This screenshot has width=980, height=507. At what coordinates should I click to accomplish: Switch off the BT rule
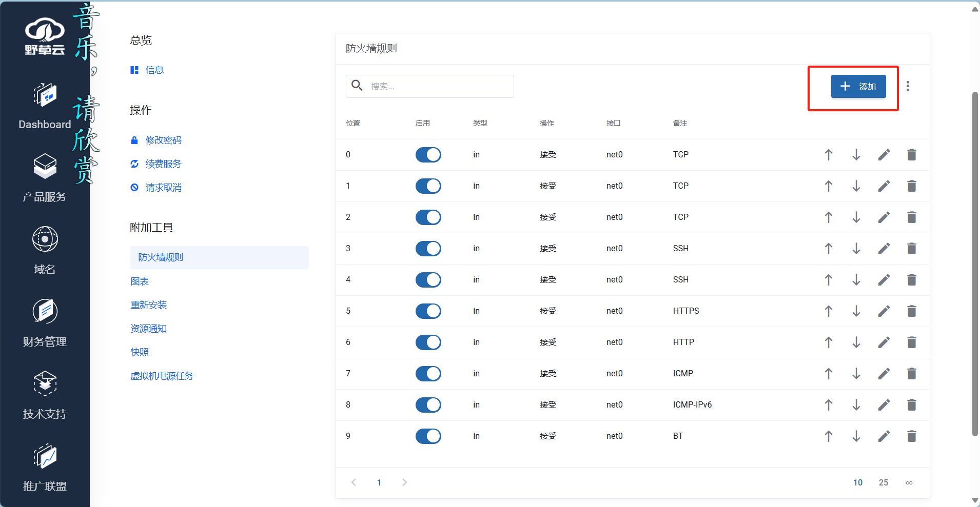coord(428,436)
